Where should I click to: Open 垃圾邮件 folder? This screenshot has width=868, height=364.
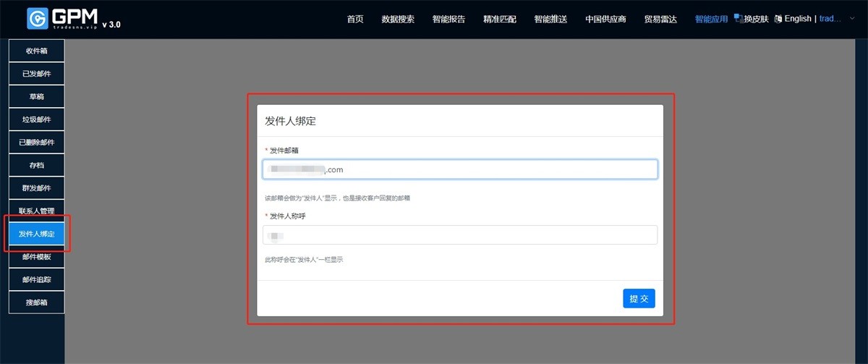click(x=36, y=119)
